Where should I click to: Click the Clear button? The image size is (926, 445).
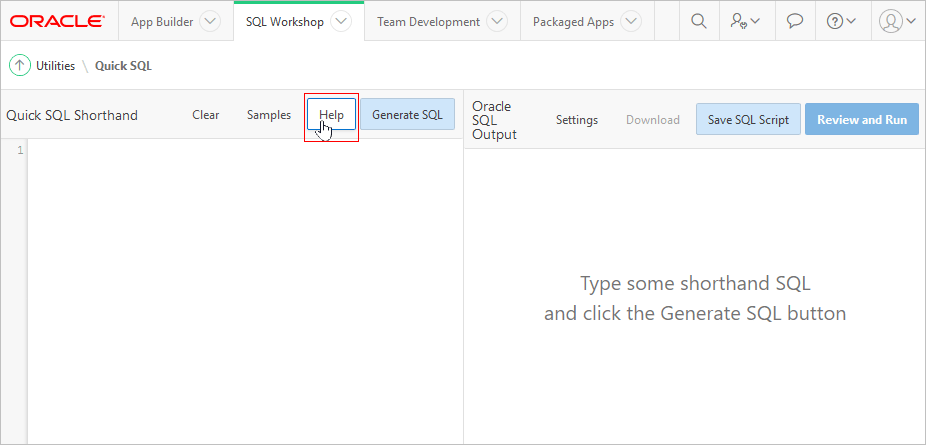tap(206, 114)
